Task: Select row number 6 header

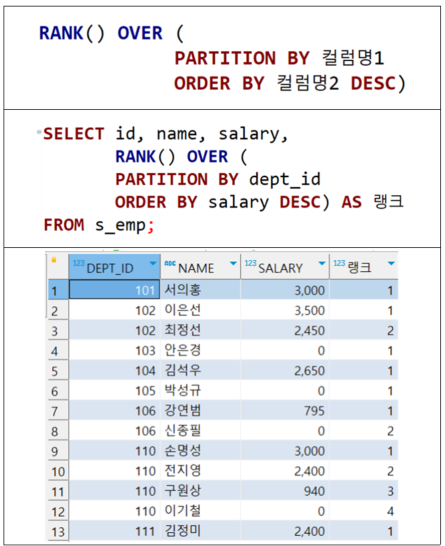Action: coord(58,391)
